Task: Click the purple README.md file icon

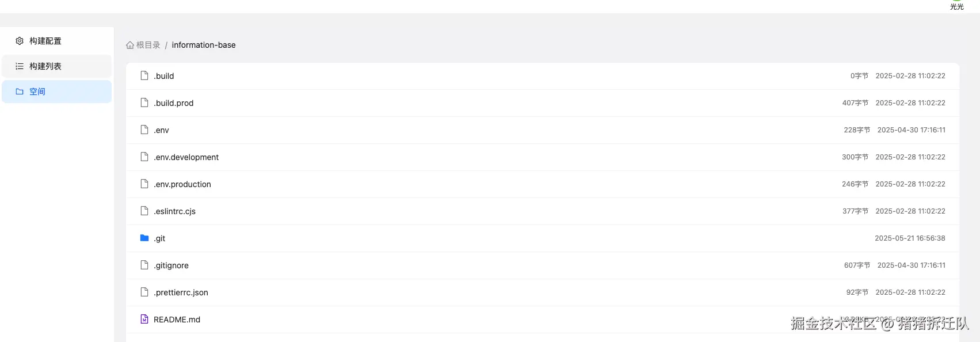Action: coord(144,319)
